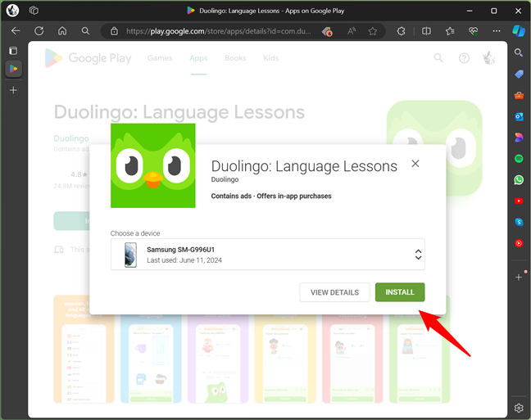This screenshot has width=531, height=420.
Task: Go back using browser back arrow
Action: (x=16, y=31)
